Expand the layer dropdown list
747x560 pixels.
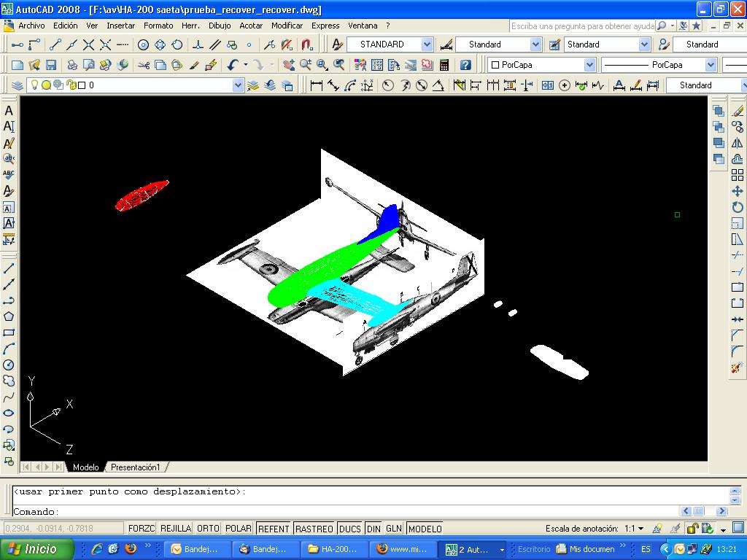[238, 85]
